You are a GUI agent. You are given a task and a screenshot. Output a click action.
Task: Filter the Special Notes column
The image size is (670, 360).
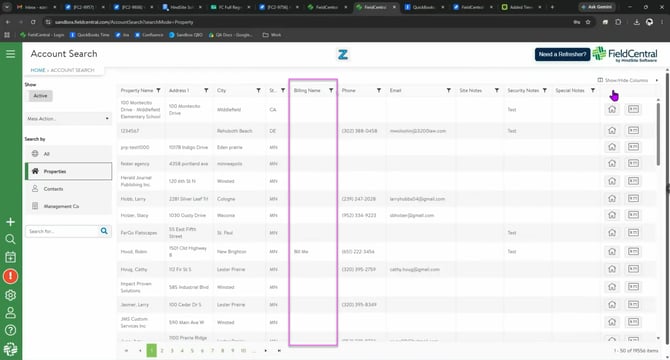click(x=593, y=91)
